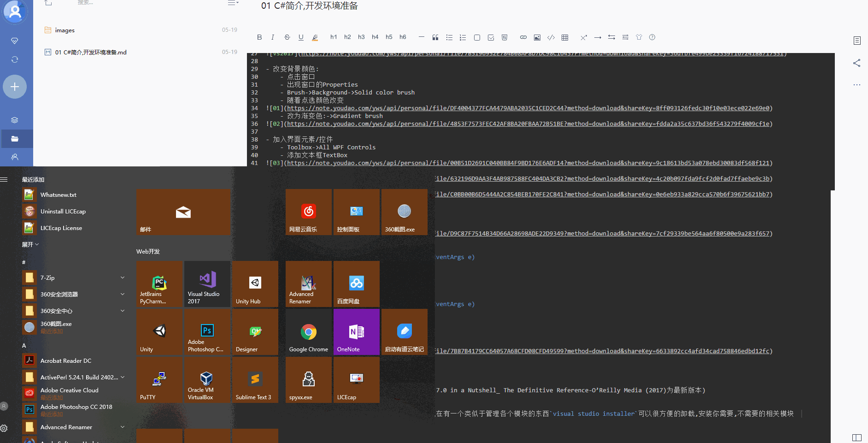Open the OneNote tile
The height and width of the screenshot is (443, 868).
point(356,332)
